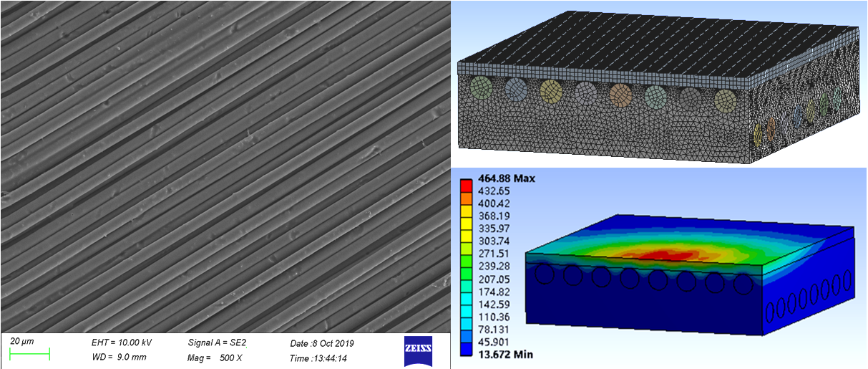The width and height of the screenshot is (868, 369).
Task: Click the '400.42' legend value
Action: tap(494, 203)
